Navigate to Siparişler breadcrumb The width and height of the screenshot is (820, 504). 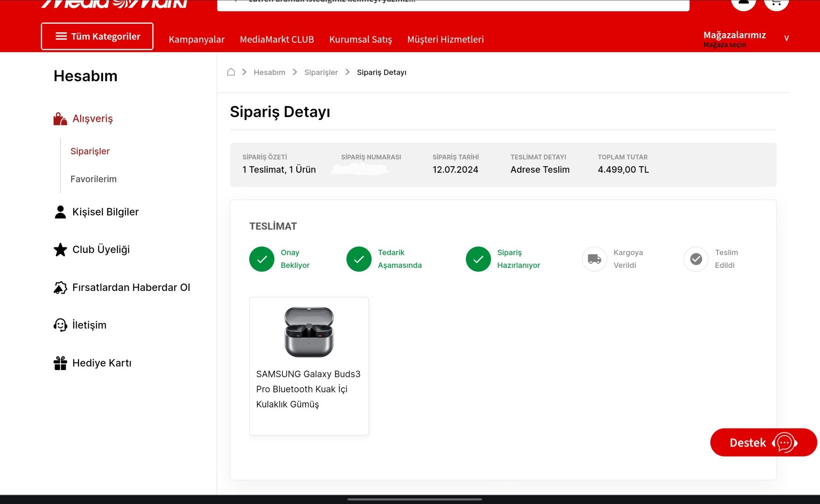[321, 72]
